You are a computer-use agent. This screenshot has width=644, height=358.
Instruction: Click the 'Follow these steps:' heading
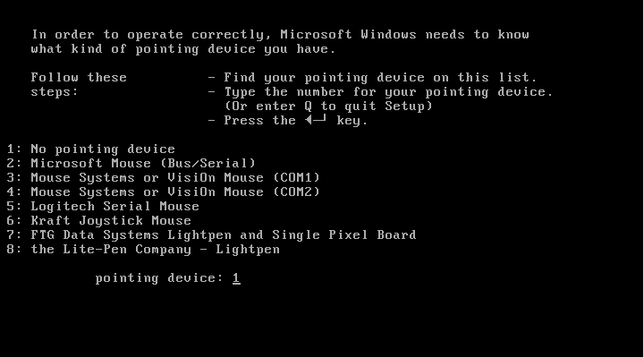(x=79, y=85)
